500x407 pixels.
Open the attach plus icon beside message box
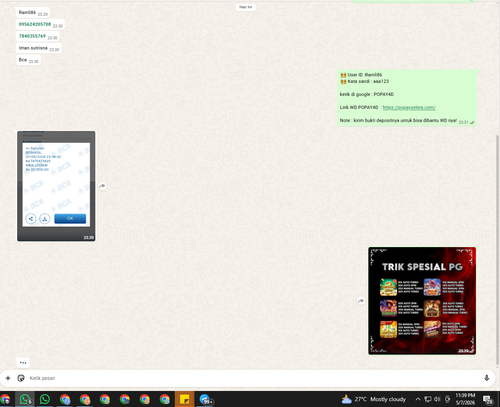pos(8,378)
